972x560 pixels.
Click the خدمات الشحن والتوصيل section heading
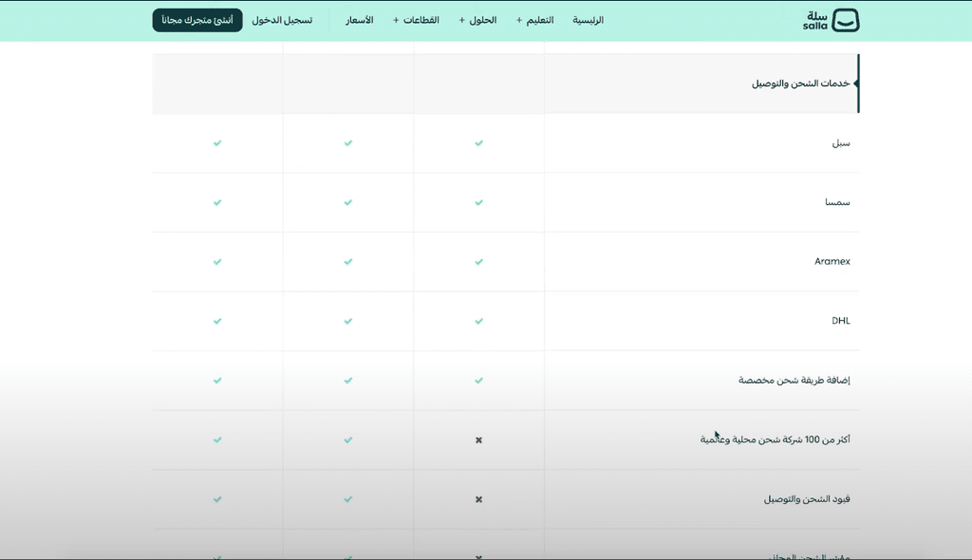800,84
